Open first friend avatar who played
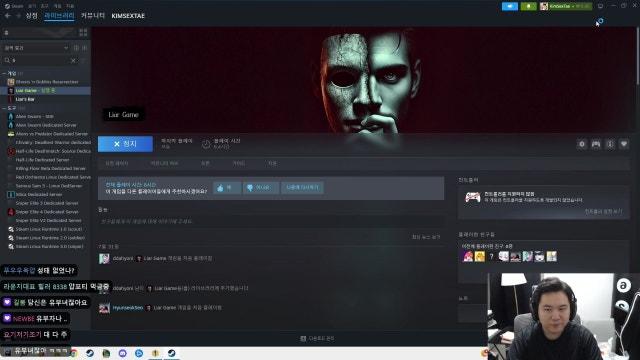 468,256
